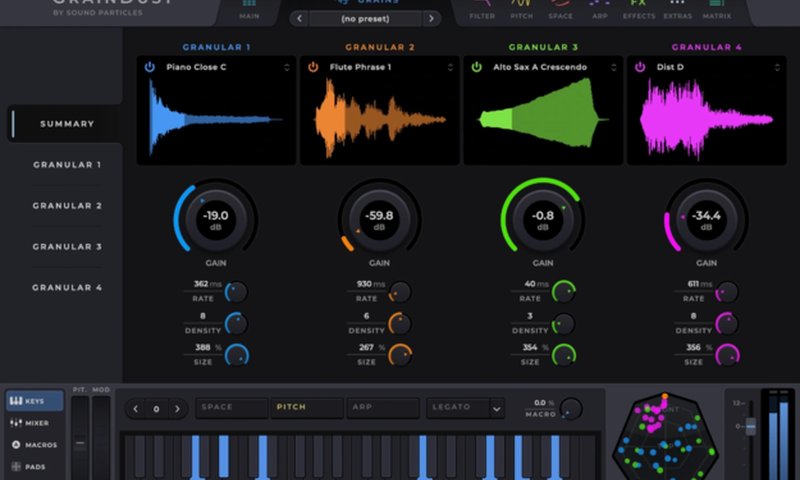Open the Space section icon
Screen dimensions: 800x480
[561, 9]
